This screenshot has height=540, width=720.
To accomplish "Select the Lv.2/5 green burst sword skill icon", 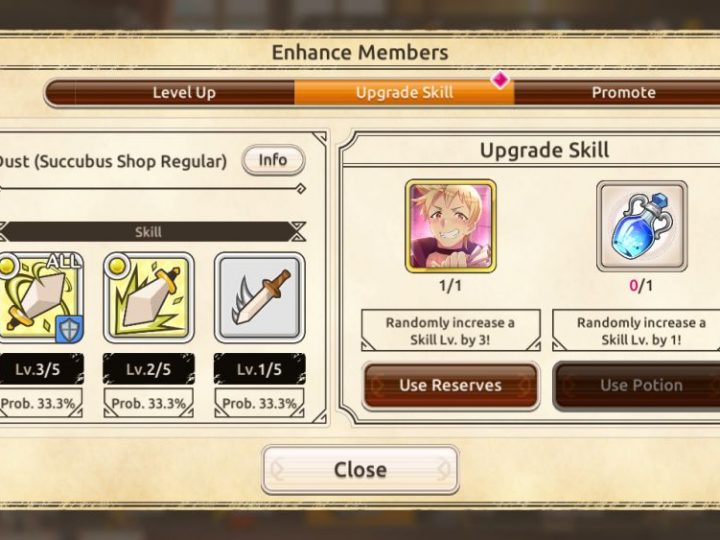I will coord(149,298).
